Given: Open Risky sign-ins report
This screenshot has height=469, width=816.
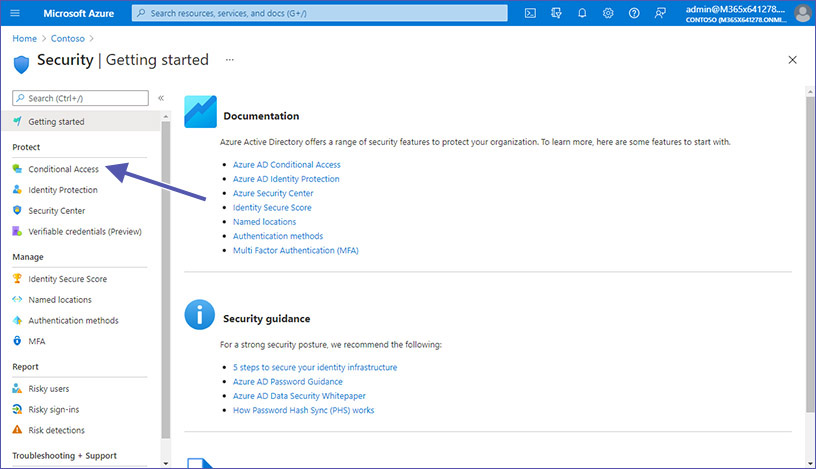Looking at the screenshot, I should click(54, 410).
